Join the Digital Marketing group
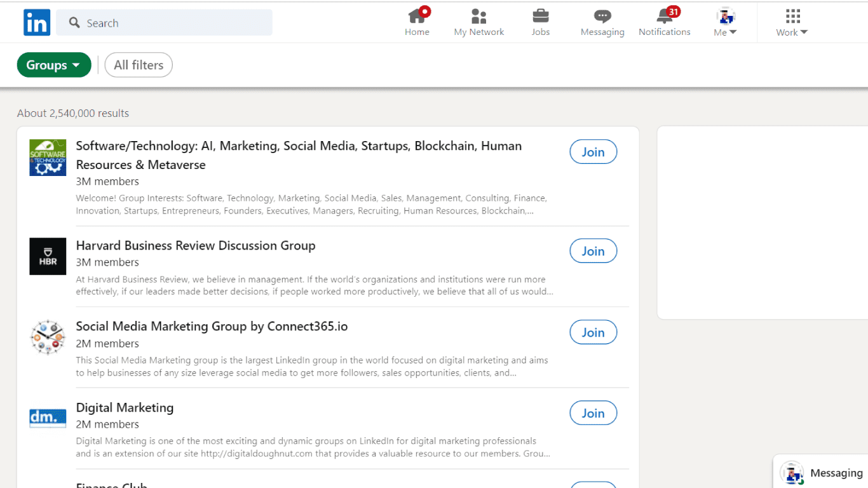 (x=593, y=413)
